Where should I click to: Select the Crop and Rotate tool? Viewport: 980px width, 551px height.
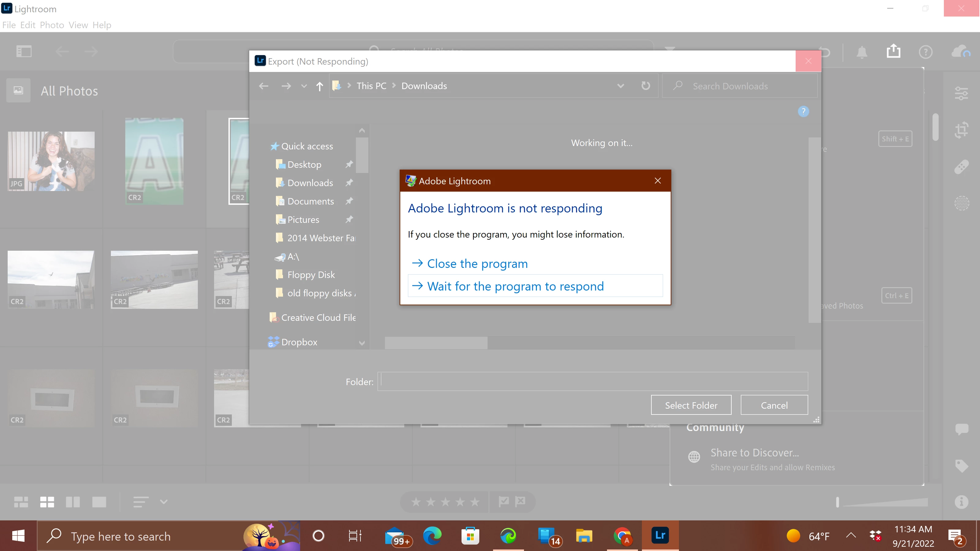tap(961, 130)
